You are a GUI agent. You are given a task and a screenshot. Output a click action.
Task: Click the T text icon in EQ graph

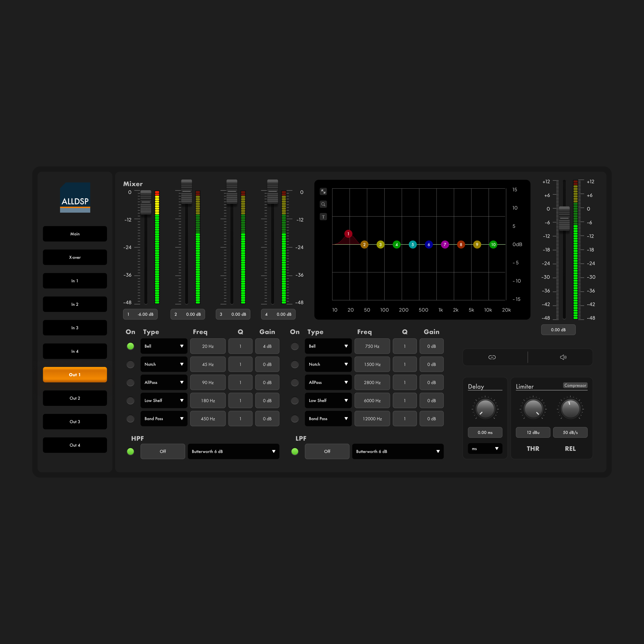click(323, 217)
